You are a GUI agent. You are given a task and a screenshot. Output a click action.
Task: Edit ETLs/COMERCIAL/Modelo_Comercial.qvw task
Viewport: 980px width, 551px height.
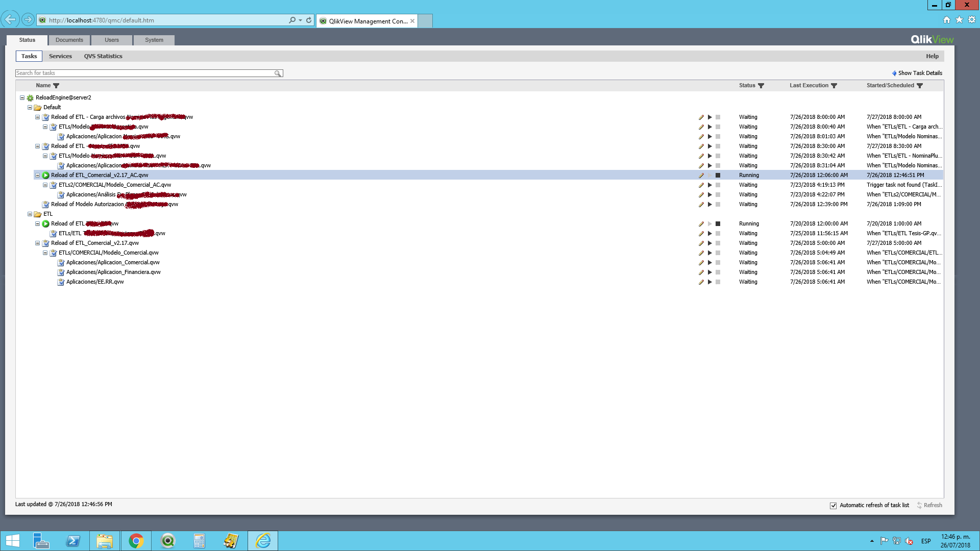701,253
